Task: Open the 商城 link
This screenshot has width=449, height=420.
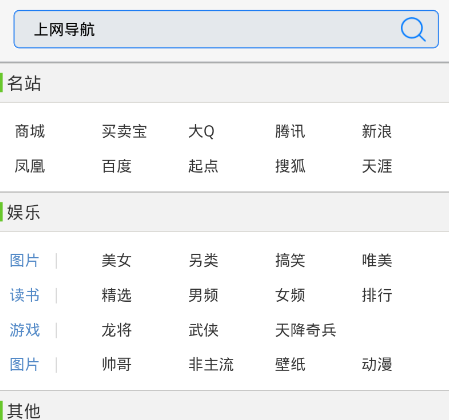Action: (30, 131)
